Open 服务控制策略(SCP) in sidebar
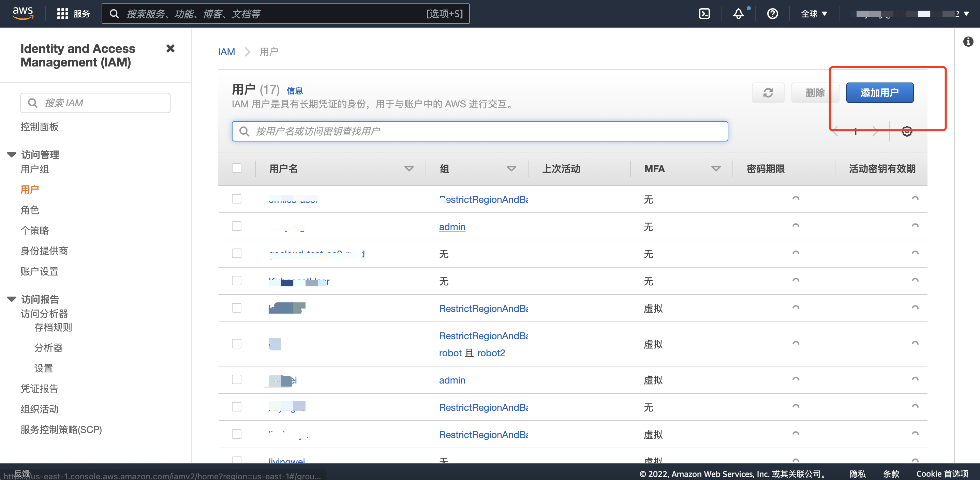The height and width of the screenshot is (480, 980). coord(61,430)
